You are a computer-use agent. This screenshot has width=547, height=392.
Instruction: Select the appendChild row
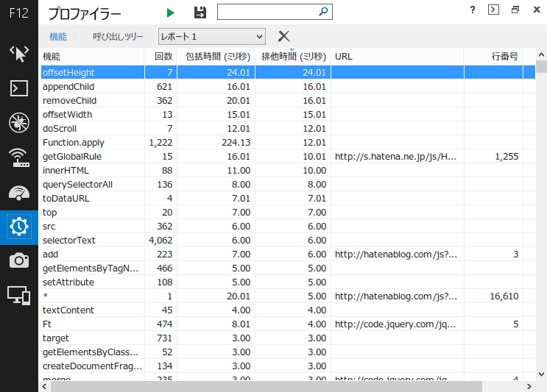coord(288,86)
